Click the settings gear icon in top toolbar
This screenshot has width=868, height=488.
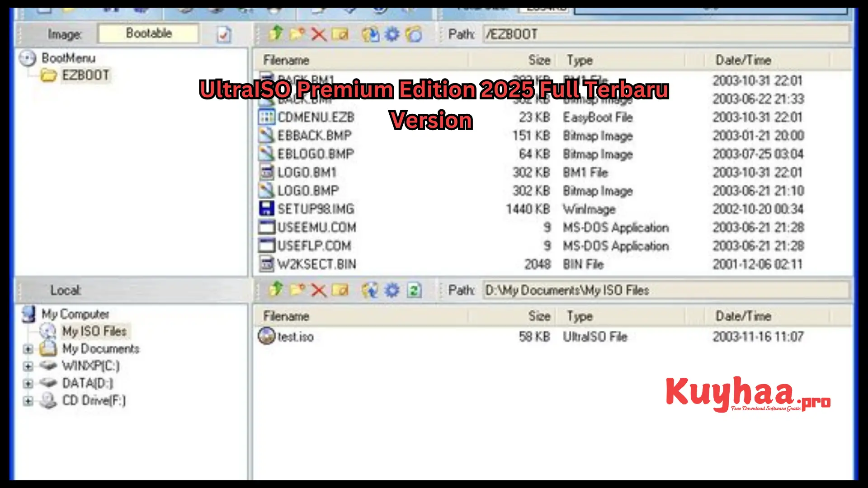click(391, 34)
